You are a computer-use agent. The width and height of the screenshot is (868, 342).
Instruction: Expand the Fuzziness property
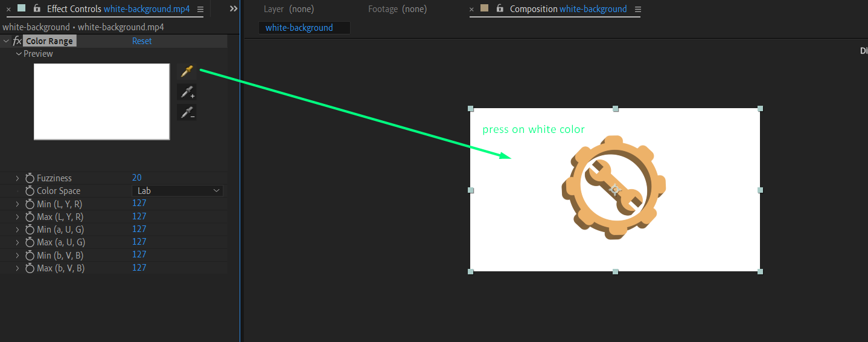(18, 178)
